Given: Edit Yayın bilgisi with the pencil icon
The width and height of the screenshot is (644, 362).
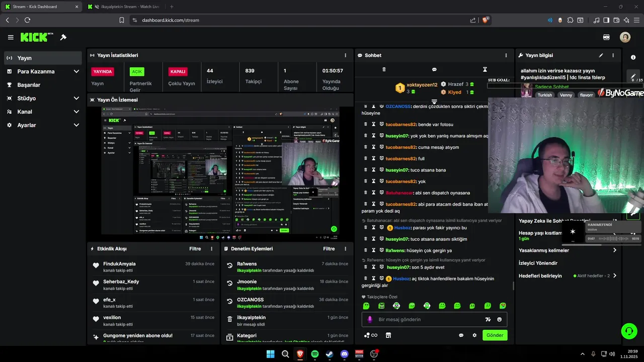Looking at the screenshot, I should 601,55.
